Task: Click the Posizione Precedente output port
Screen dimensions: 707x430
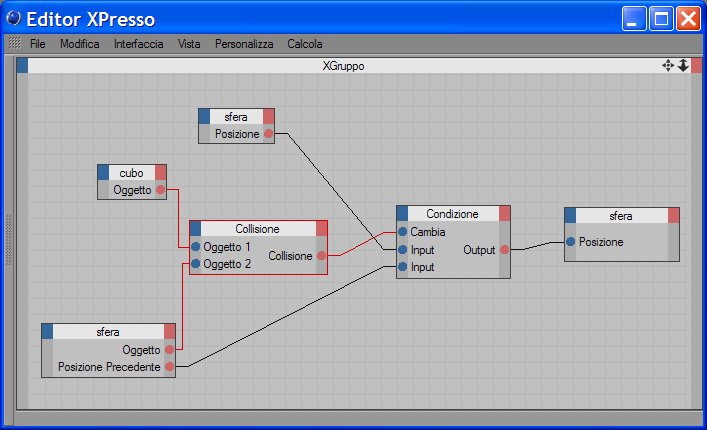Action: click(x=170, y=366)
